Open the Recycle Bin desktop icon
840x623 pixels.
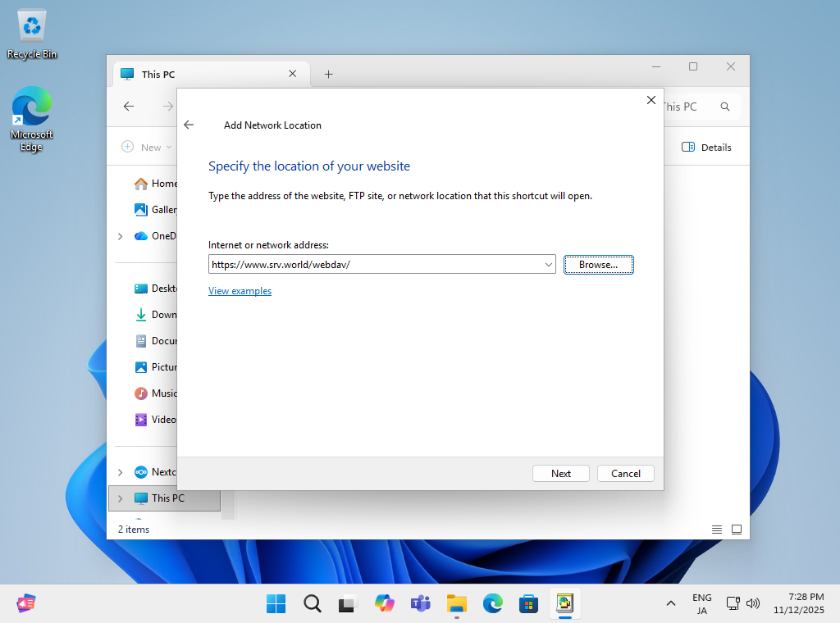click(32, 34)
